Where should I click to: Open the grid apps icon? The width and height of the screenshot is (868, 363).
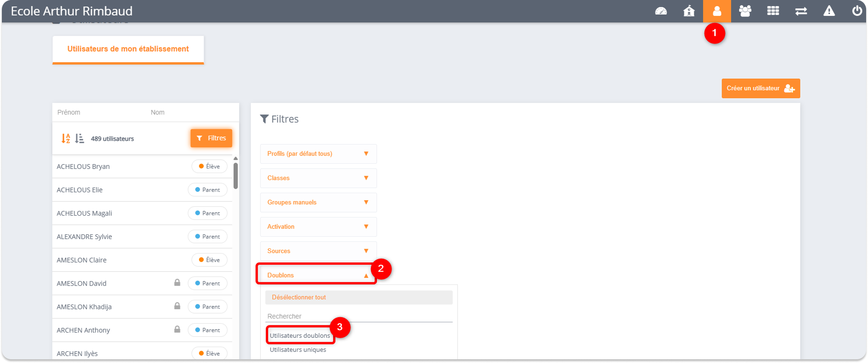773,11
